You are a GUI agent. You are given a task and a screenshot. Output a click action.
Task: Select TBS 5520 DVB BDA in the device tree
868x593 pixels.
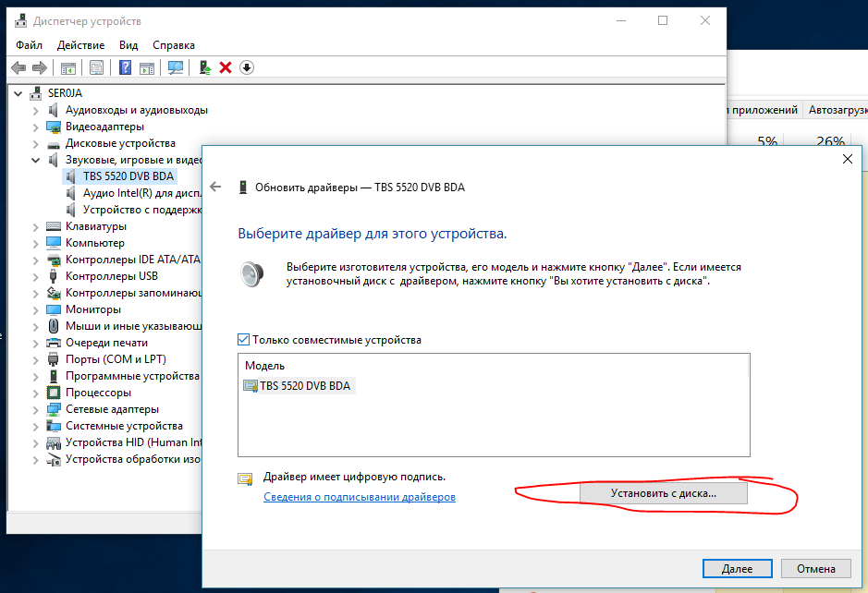(128, 175)
